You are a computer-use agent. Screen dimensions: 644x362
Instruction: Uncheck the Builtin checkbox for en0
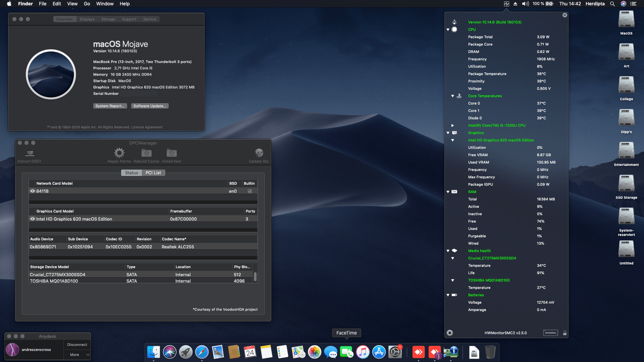coord(250,191)
